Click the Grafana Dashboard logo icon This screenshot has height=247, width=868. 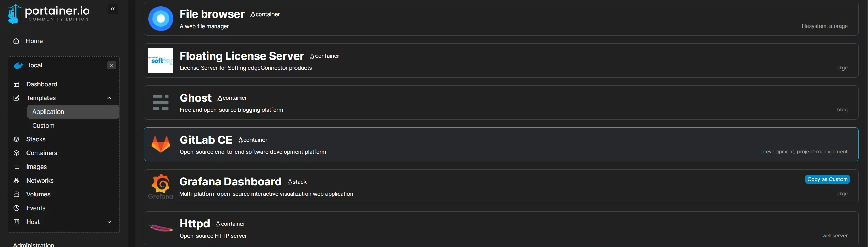point(161,186)
